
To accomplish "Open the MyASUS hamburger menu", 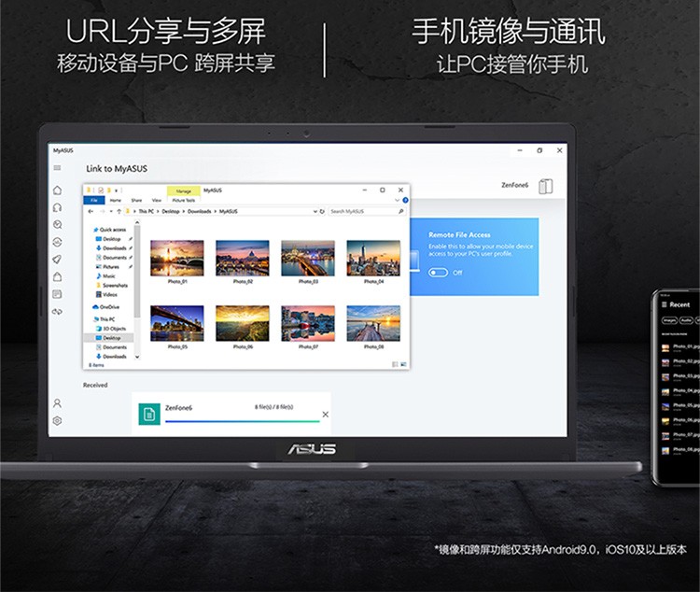I will tap(57, 168).
